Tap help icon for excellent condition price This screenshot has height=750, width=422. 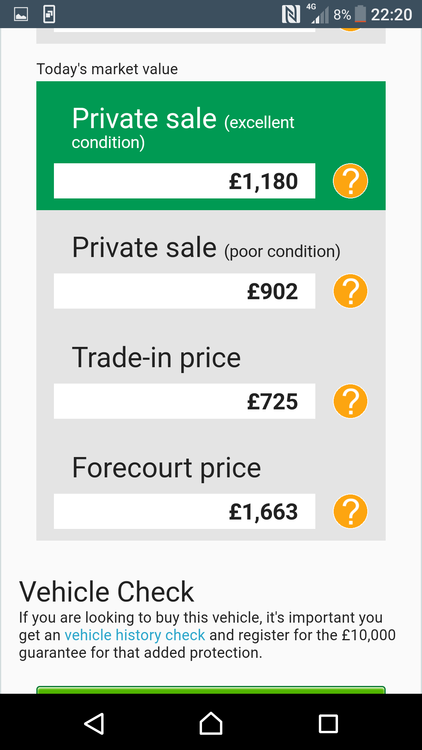point(350,181)
